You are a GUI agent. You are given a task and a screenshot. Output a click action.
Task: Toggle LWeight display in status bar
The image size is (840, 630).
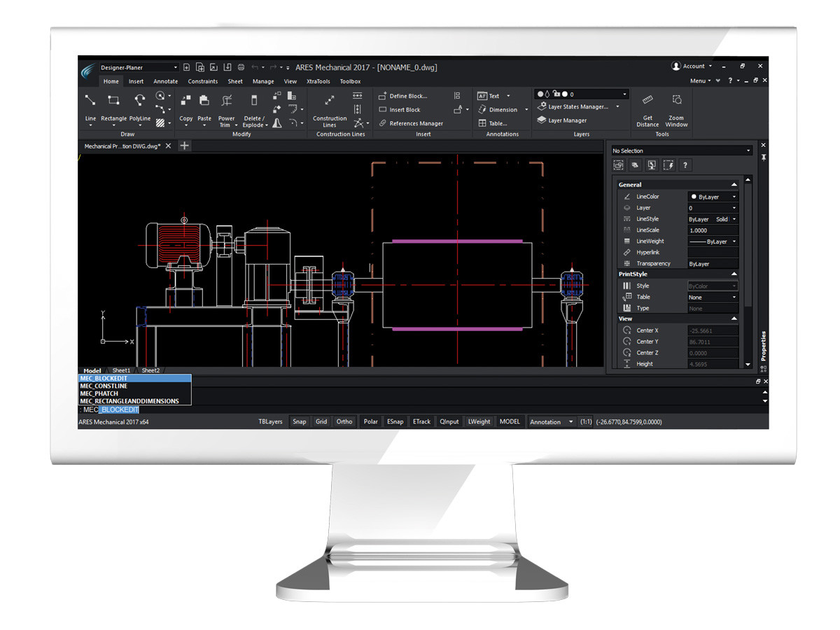pos(479,422)
